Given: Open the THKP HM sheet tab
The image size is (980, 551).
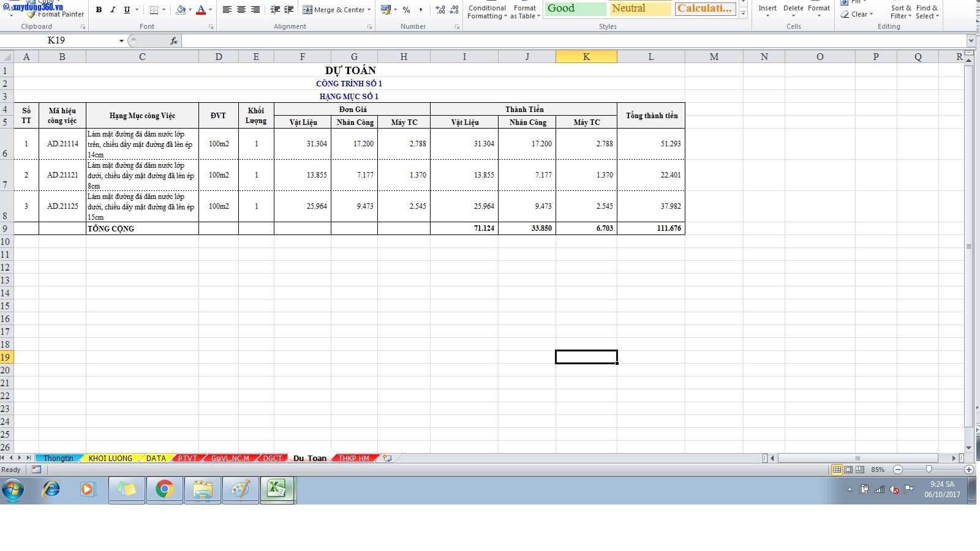Looking at the screenshot, I should coord(354,458).
